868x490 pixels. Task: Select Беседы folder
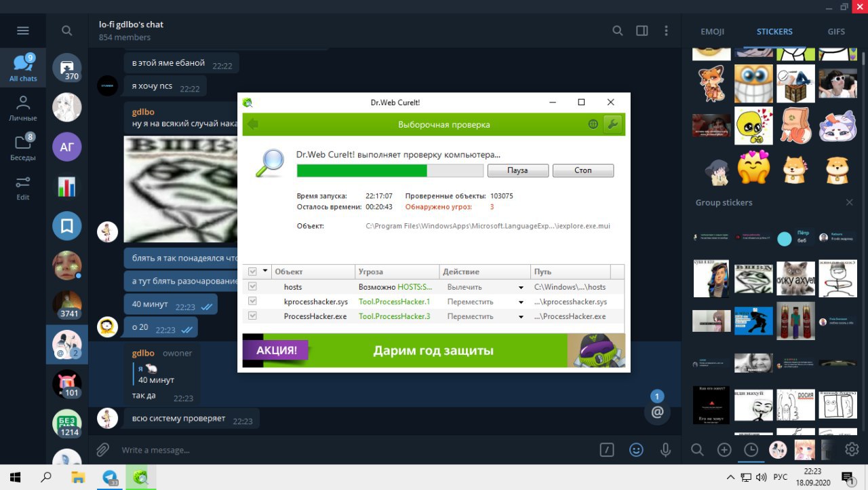(23, 147)
